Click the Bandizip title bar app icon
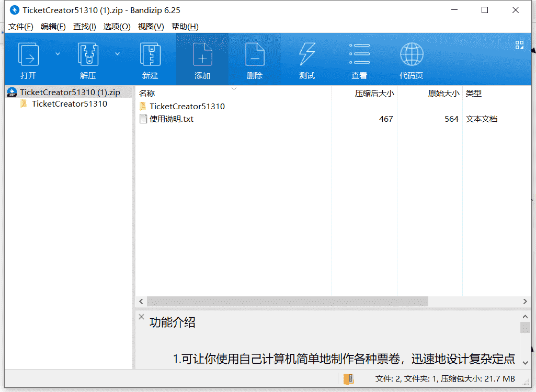This screenshot has width=536, height=392. point(14,10)
